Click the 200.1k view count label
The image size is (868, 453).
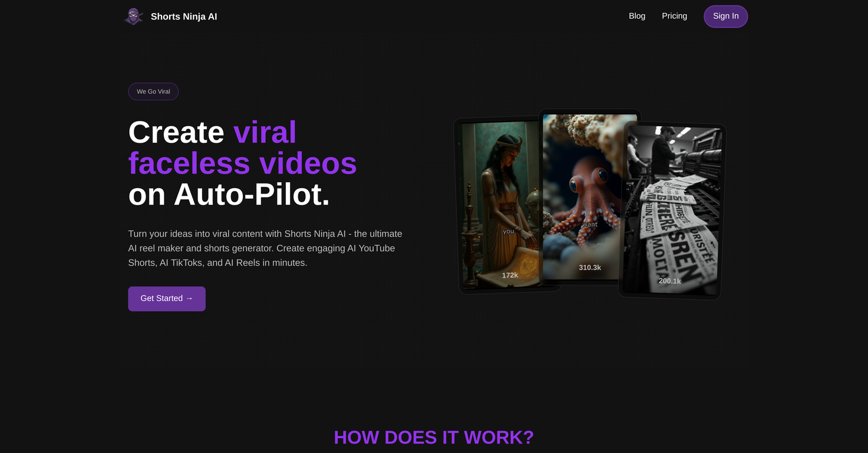point(669,281)
